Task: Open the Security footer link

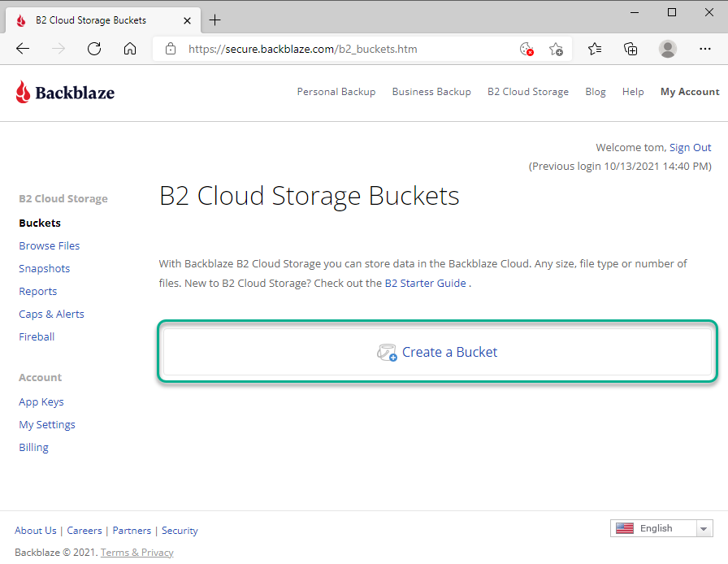Action: coord(180,531)
